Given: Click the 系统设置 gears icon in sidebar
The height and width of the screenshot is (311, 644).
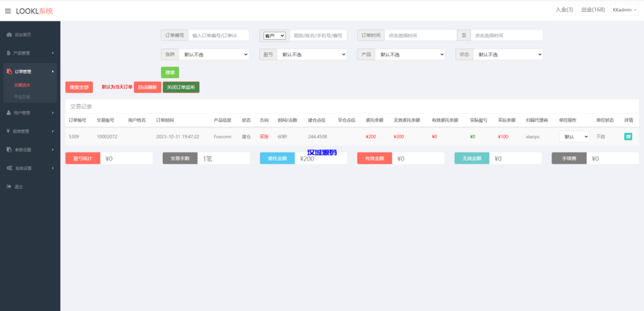Looking at the screenshot, I should [8, 168].
